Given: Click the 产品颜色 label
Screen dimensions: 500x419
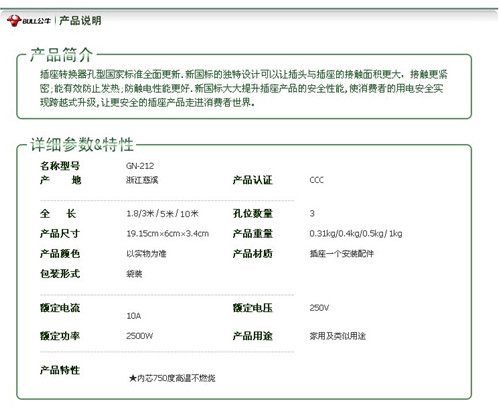Looking at the screenshot, I should (x=60, y=254).
